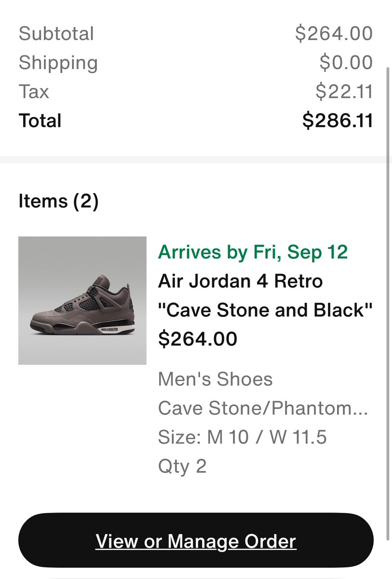Click the Tax label
Image resolution: width=392 pixels, height=579 pixels.
coord(34,92)
